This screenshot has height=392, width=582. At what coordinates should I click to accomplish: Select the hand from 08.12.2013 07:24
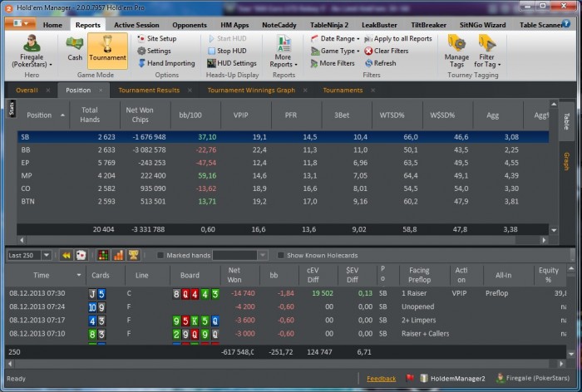click(x=286, y=306)
